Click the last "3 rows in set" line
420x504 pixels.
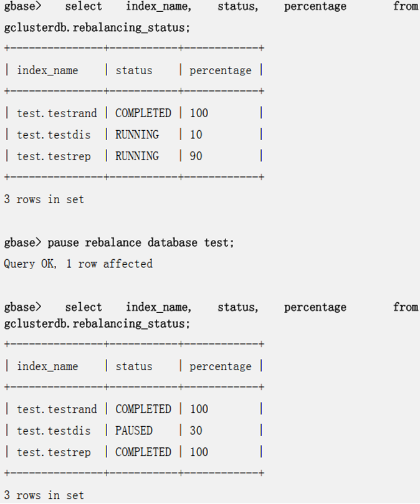[44, 495]
